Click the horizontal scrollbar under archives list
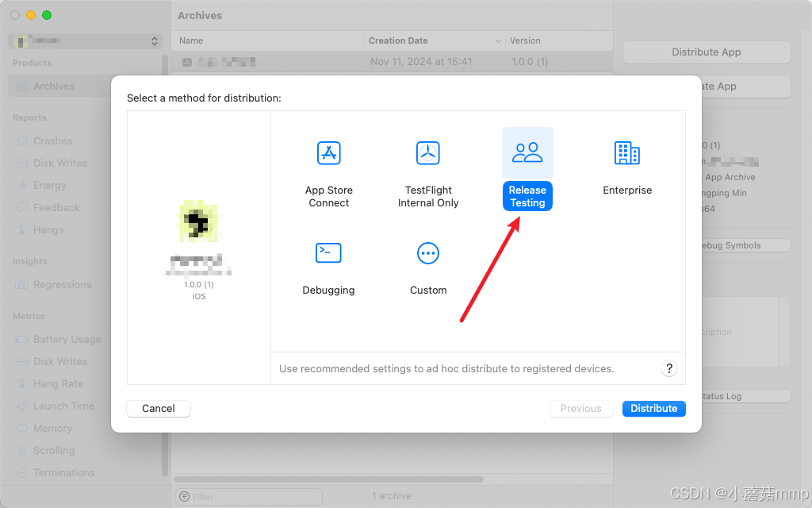812x508 pixels. pyautogui.click(x=329, y=479)
